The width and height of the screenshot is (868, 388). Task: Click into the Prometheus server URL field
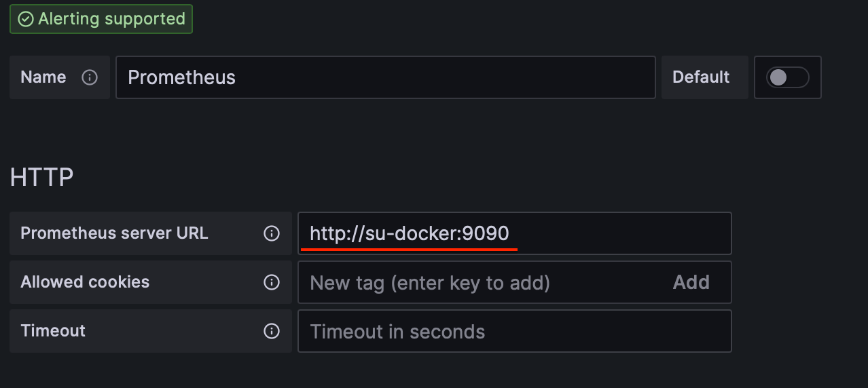(x=611, y=233)
